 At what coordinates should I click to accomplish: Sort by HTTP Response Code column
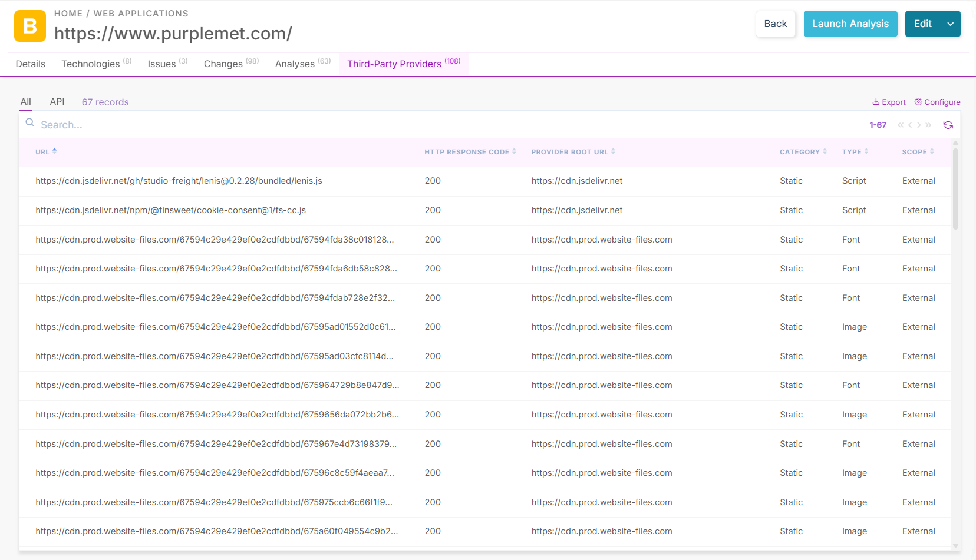470,152
